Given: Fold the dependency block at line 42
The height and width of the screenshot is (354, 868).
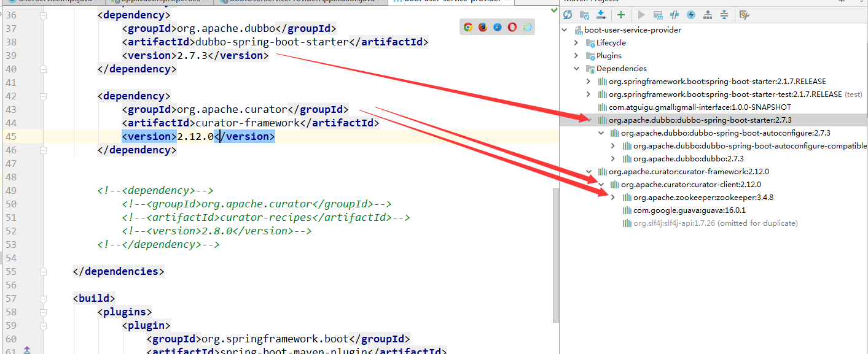Looking at the screenshot, I should coord(43,96).
